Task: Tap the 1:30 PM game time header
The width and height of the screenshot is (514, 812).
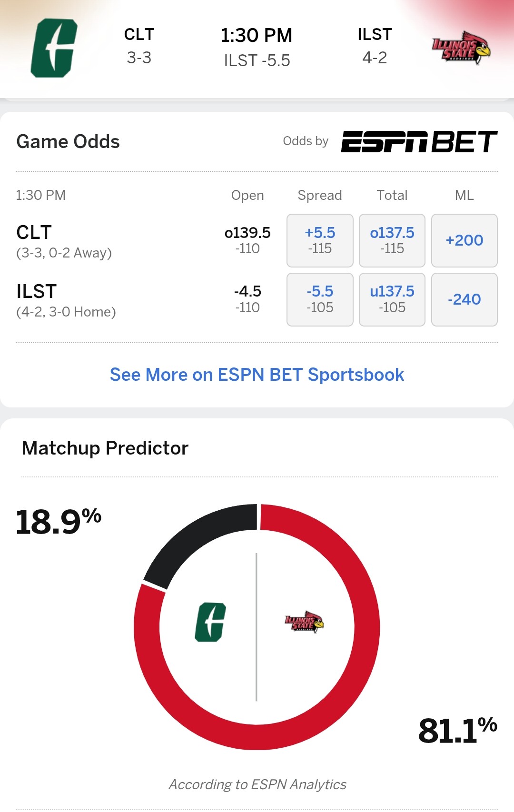Action: tap(257, 36)
